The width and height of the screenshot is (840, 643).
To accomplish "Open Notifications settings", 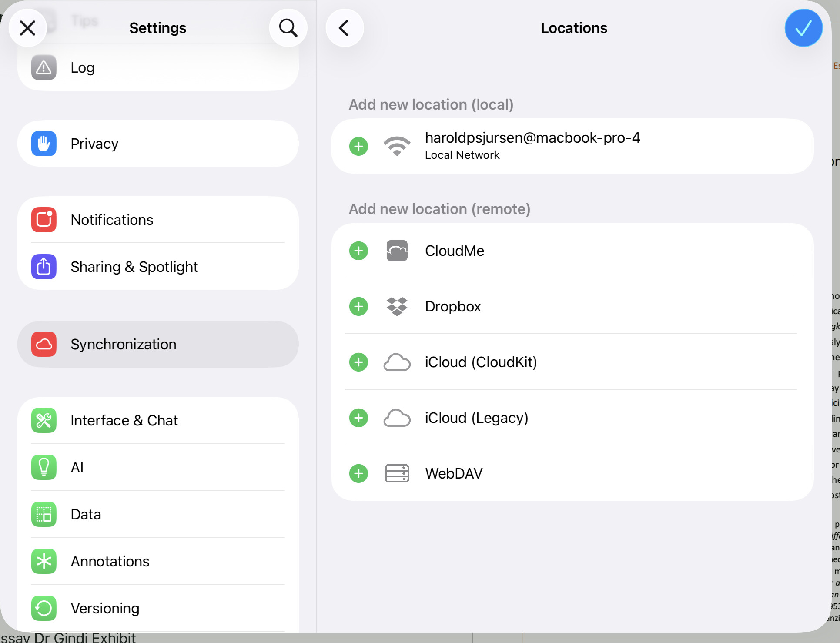I will click(x=158, y=220).
